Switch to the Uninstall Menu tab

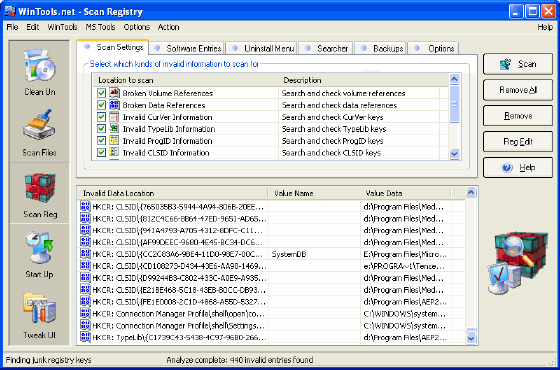(261, 48)
